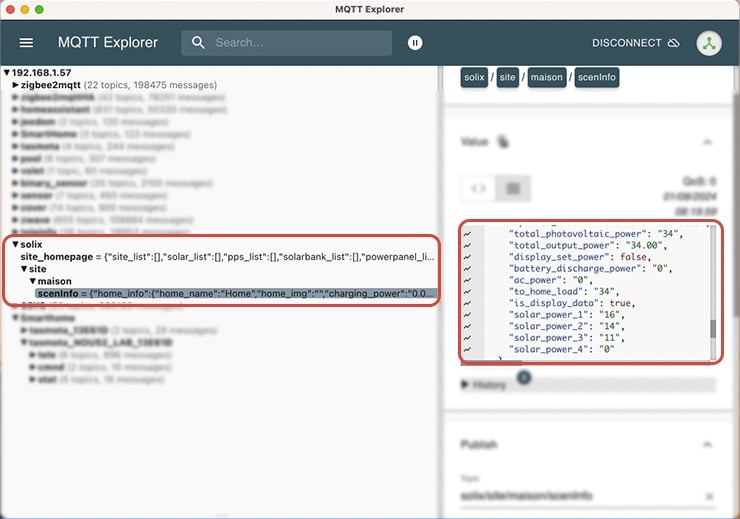Click the diff marker beside "ac_power"
The image size is (740, 519).
tap(467, 280)
